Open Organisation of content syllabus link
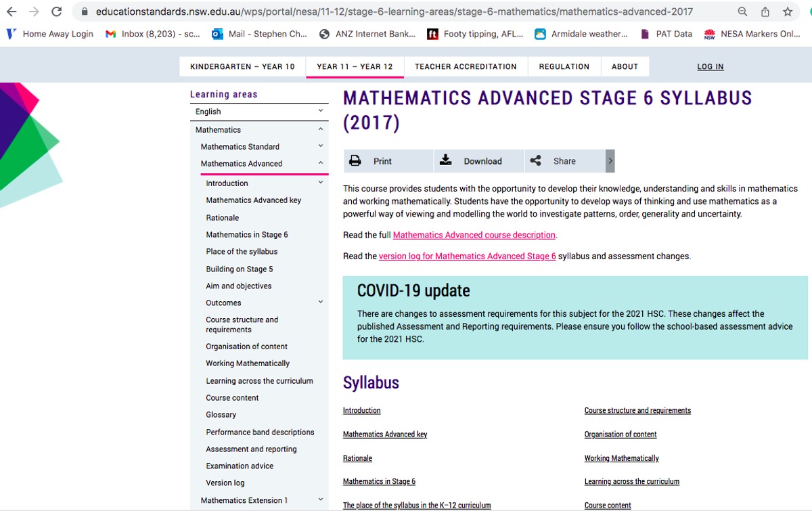 click(x=621, y=435)
